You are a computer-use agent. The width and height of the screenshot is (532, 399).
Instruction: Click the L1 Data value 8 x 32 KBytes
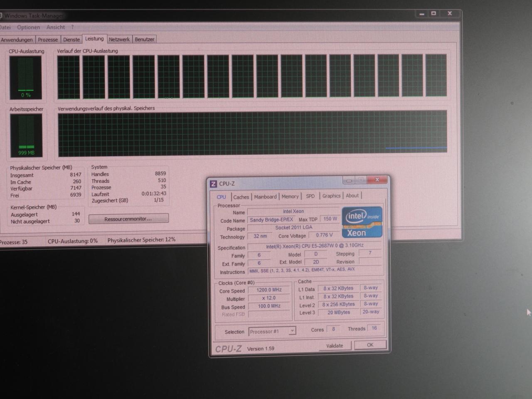pyautogui.click(x=338, y=288)
